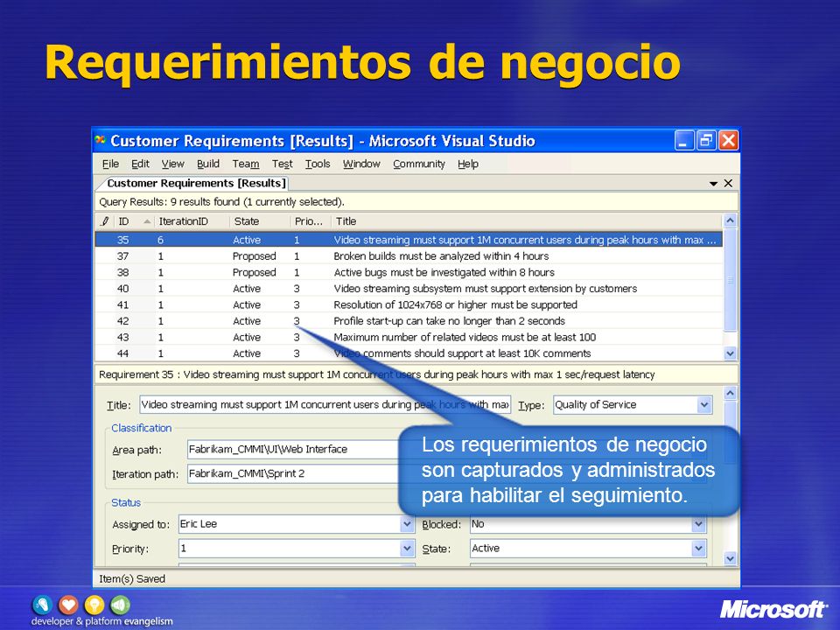
Task: Select 'Maximum number of related videos' row
Action: click(x=409, y=337)
